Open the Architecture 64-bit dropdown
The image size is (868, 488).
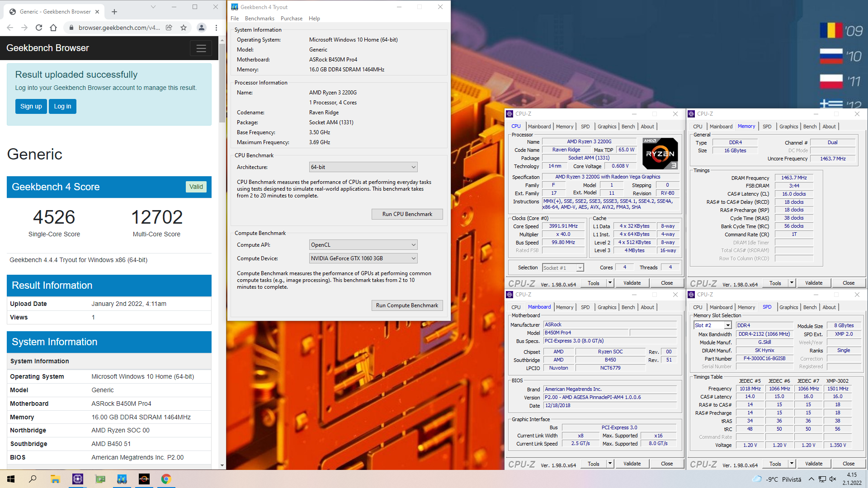(x=363, y=167)
